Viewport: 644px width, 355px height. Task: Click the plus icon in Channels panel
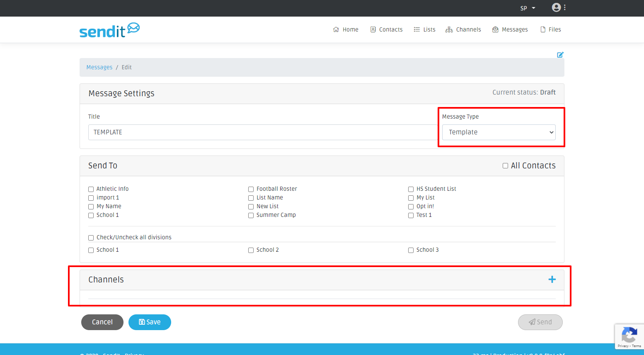click(552, 280)
